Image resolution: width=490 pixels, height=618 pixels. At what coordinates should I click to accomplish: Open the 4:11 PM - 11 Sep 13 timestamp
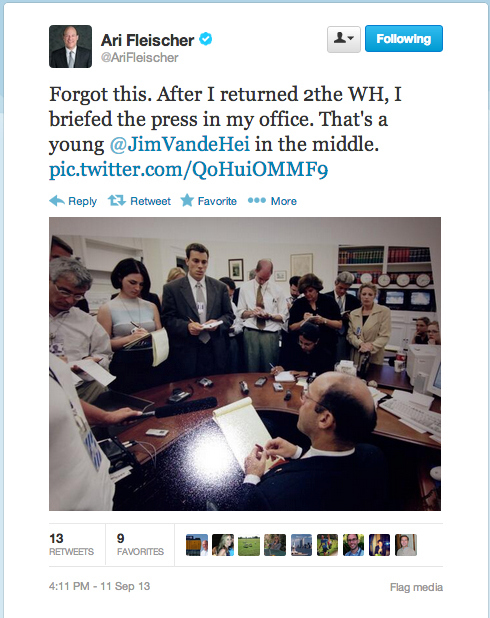click(x=99, y=586)
